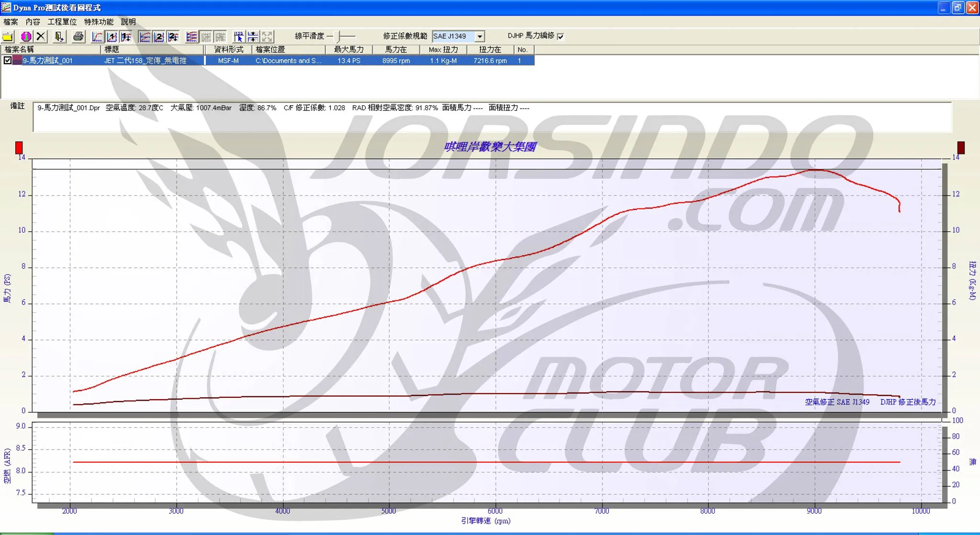Click the 資料形式 column header
Image resolution: width=980 pixels, height=535 pixels.
pyautogui.click(x=228, y=50)
